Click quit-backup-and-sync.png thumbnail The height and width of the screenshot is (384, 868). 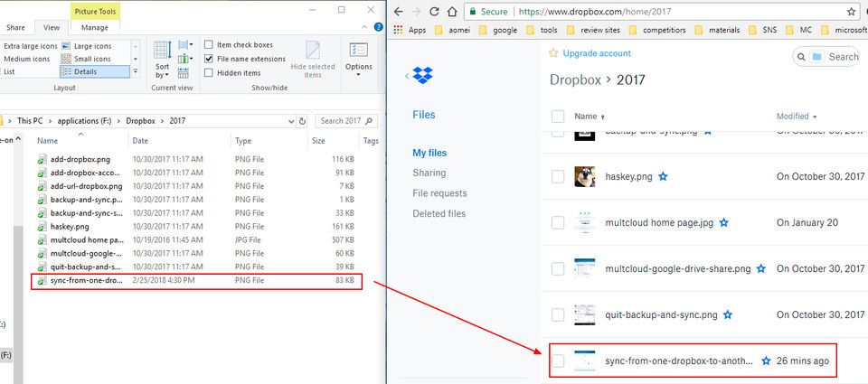coord(585,314)
